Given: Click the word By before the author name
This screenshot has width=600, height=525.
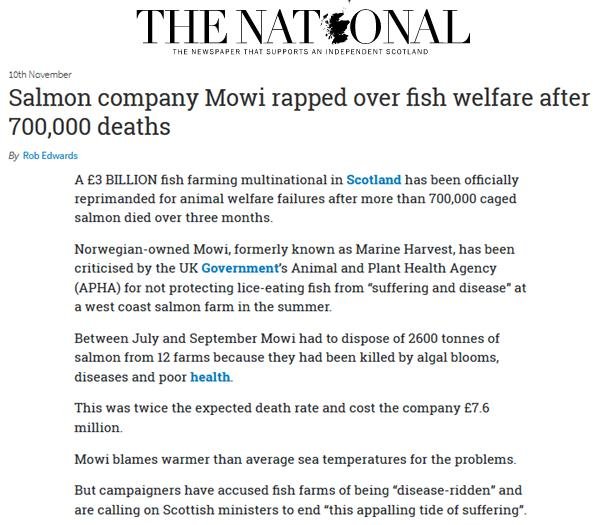Looking at the screenshot, I should [13, 155].
